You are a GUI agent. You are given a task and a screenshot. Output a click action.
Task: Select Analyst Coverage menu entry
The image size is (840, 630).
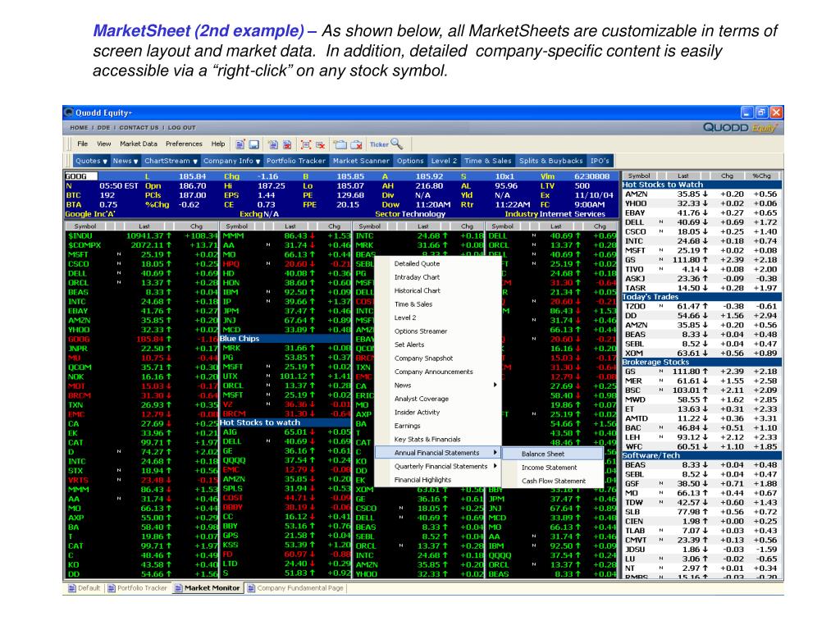[x=421, y=399]
